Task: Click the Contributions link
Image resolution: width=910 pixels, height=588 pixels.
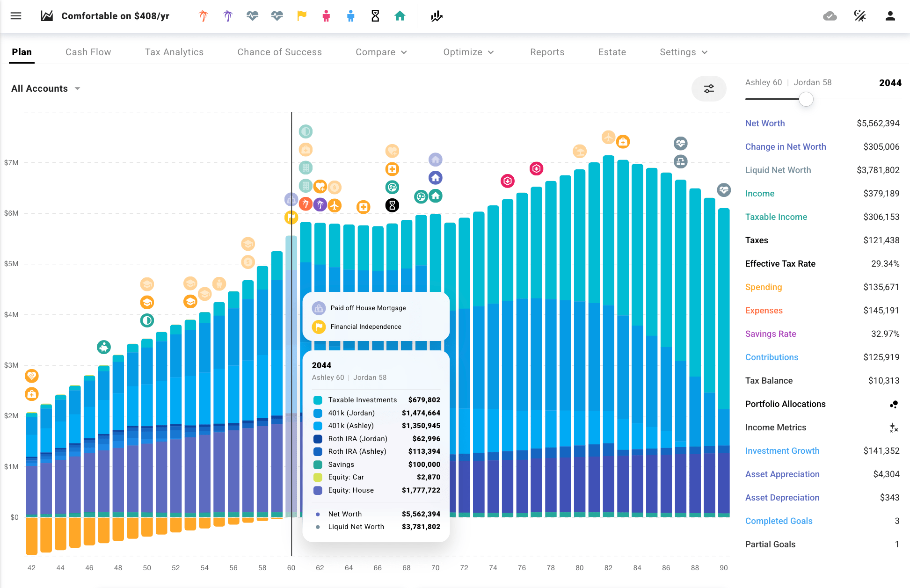Action: tap(772, 357)
